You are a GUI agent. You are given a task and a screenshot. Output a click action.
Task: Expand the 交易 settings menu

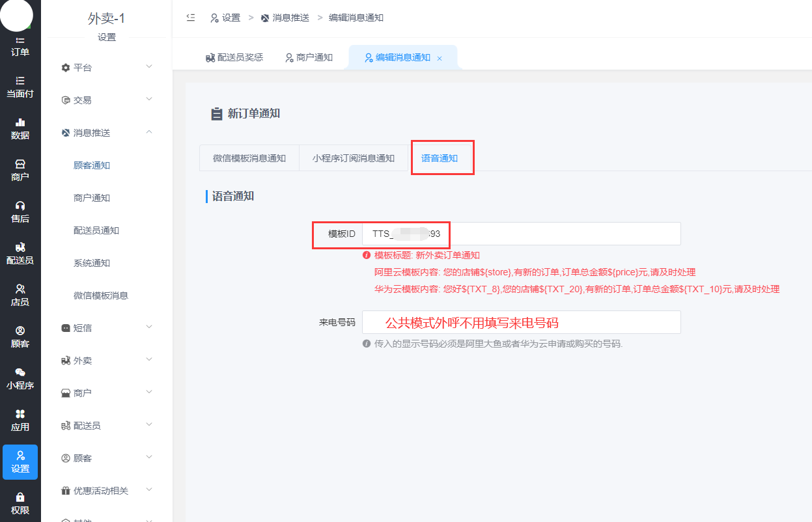click(x=107, y=100)
